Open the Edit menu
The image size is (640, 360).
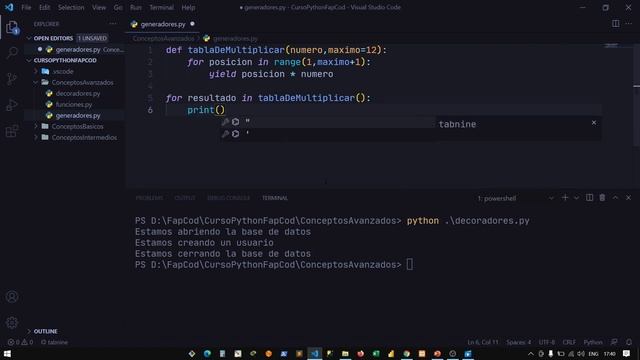click(44, 7)
